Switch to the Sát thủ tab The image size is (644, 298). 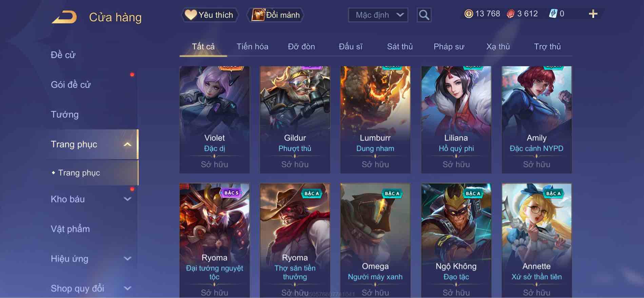tap(400, 46)
